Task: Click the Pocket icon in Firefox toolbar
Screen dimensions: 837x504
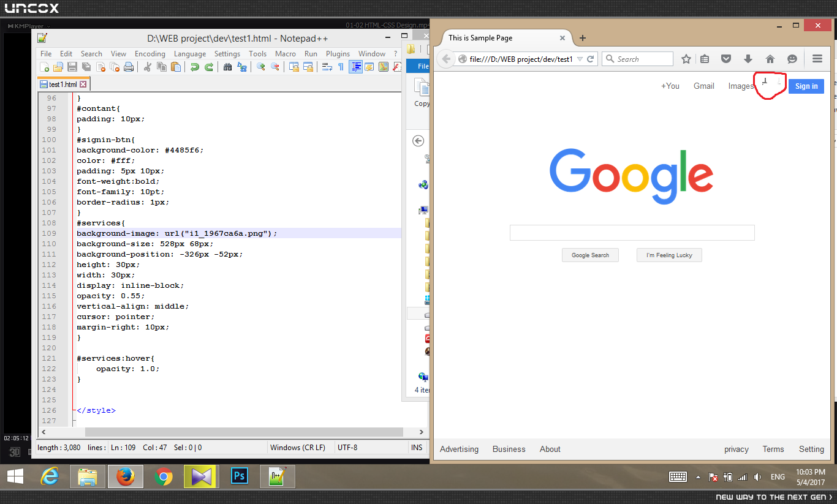Action: pos(726,59)
